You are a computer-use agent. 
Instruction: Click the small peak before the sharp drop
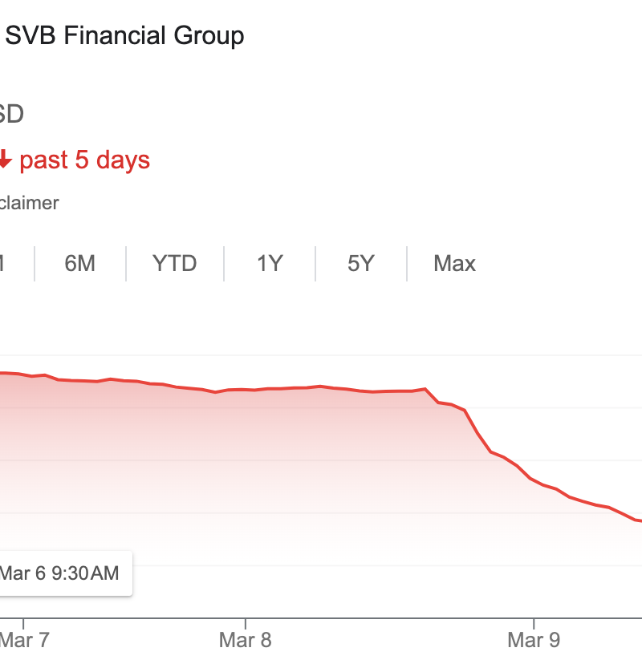click(425, 389)
